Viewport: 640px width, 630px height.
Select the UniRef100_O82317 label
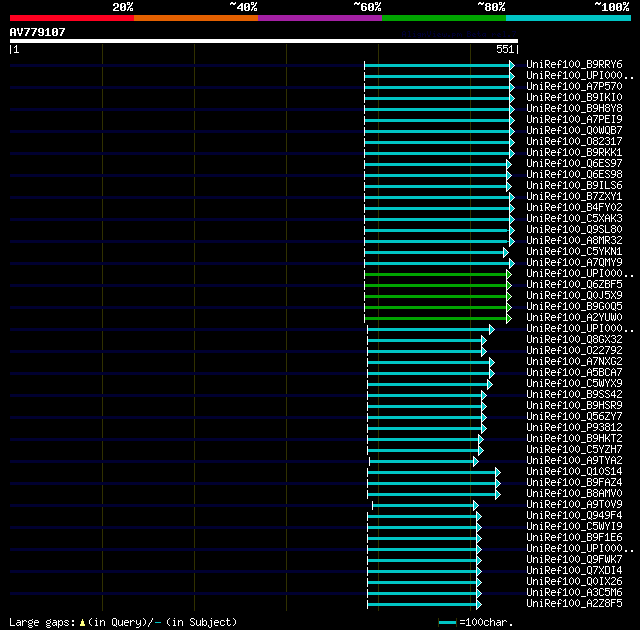(x=574, y=142)
